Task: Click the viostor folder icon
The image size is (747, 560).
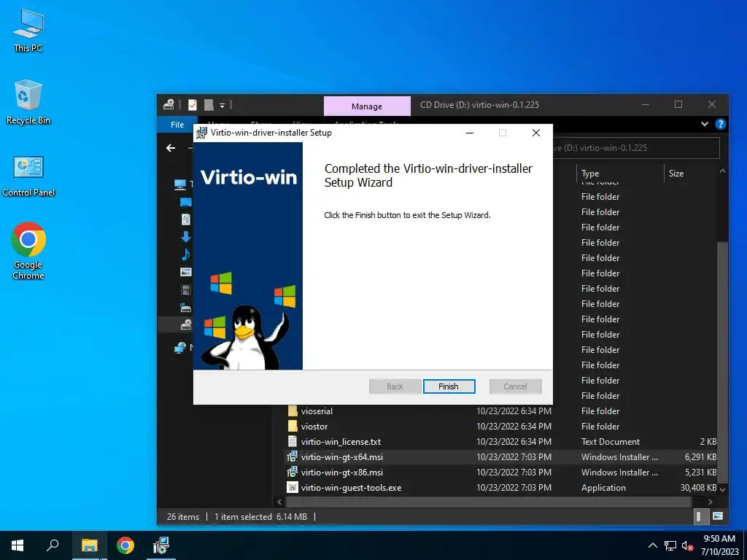Action: 293,426
